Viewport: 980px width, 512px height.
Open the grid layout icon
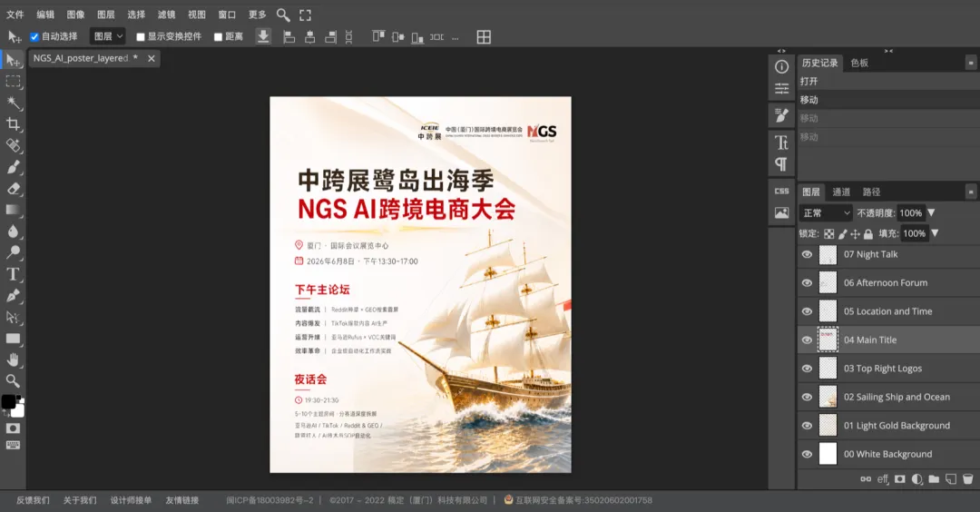[484, 37]
